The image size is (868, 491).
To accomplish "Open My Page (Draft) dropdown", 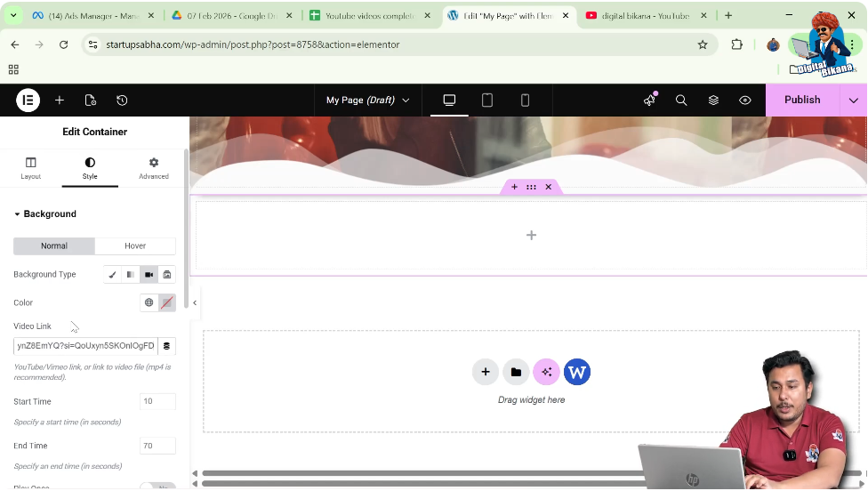I will (367, 101).
